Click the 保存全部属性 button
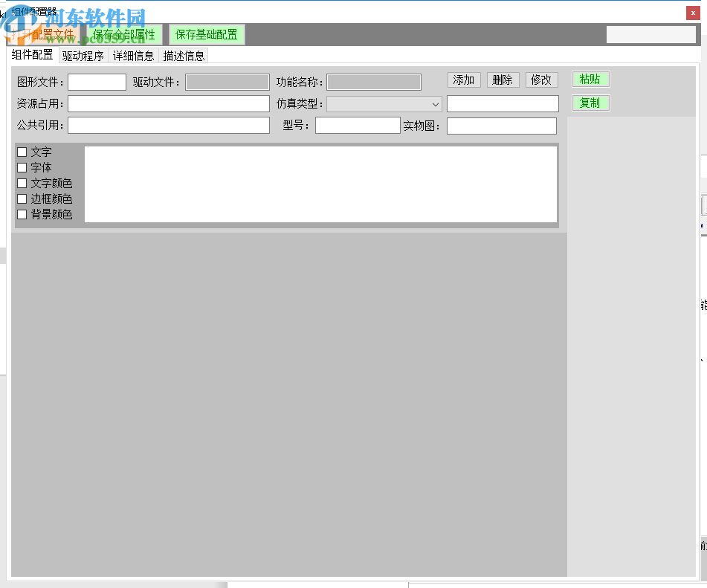Viewport: 707px width, 588px height. click(123, 35)
